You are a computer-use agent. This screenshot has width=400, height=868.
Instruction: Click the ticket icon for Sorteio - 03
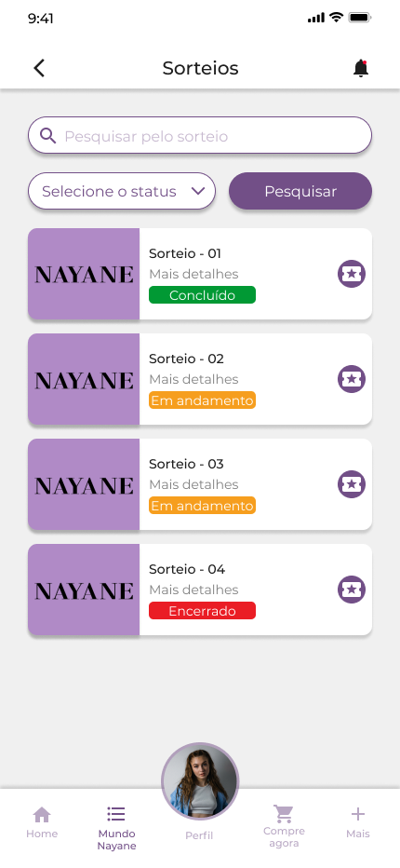[x=352, y=484]
